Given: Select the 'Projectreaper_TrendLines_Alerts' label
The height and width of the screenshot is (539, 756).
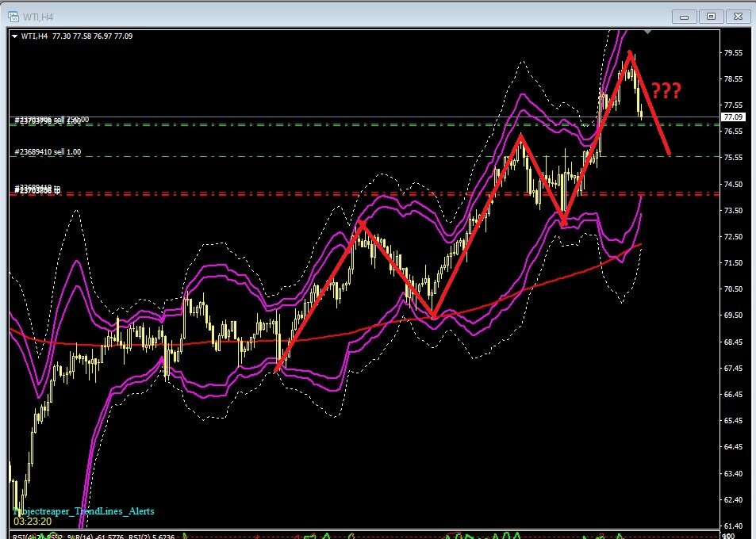Looking at the screenshot, I should click(x=84, y=511).
